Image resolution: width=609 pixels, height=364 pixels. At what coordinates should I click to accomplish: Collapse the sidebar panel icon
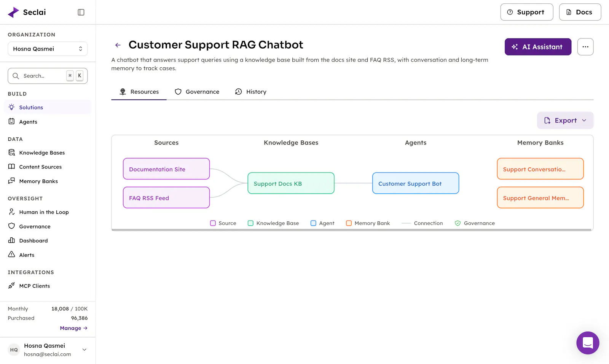tap(81, 12)
